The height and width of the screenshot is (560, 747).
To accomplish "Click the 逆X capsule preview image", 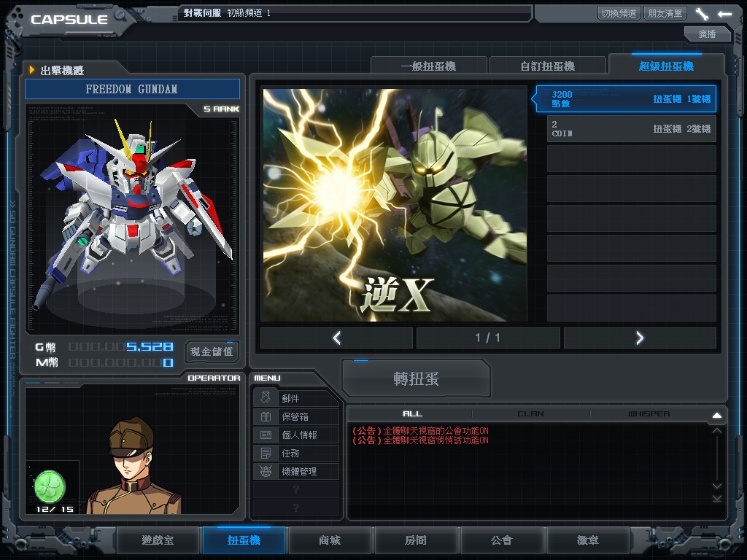I will click(395, 205).
